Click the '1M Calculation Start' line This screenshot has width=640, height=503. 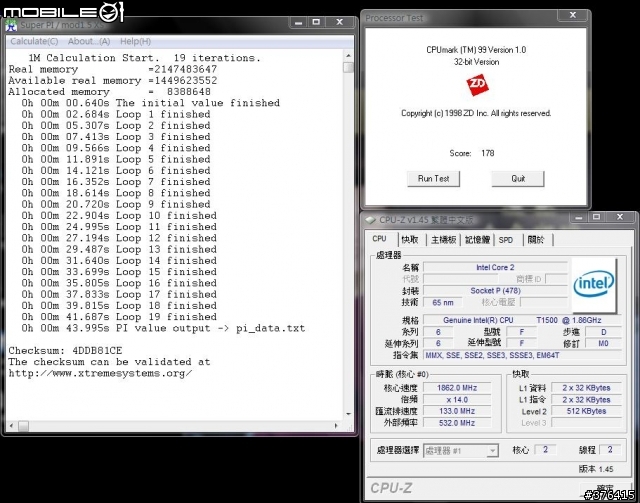144,58
